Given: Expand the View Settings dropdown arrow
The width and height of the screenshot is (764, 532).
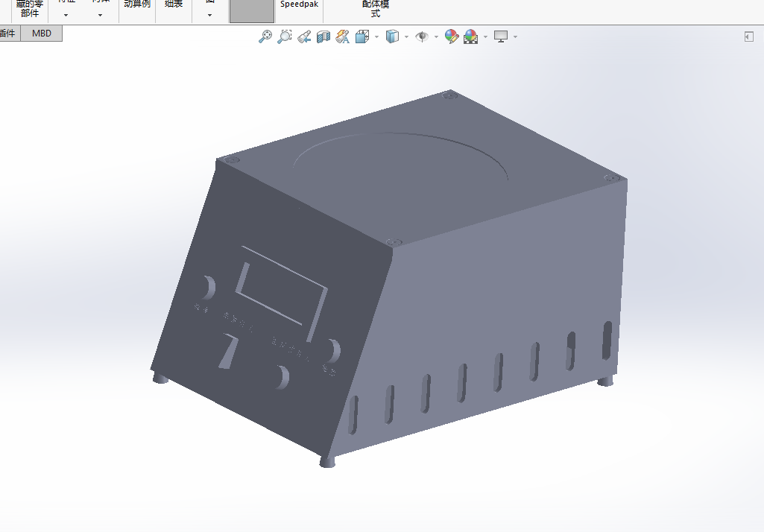Looking at the screenshot, I should (516, 37).
